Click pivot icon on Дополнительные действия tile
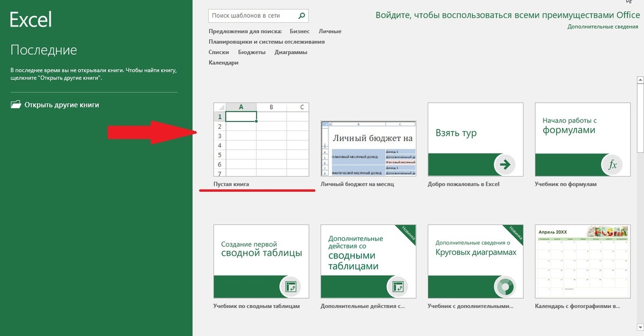644x336 pixels. [398, 287]
